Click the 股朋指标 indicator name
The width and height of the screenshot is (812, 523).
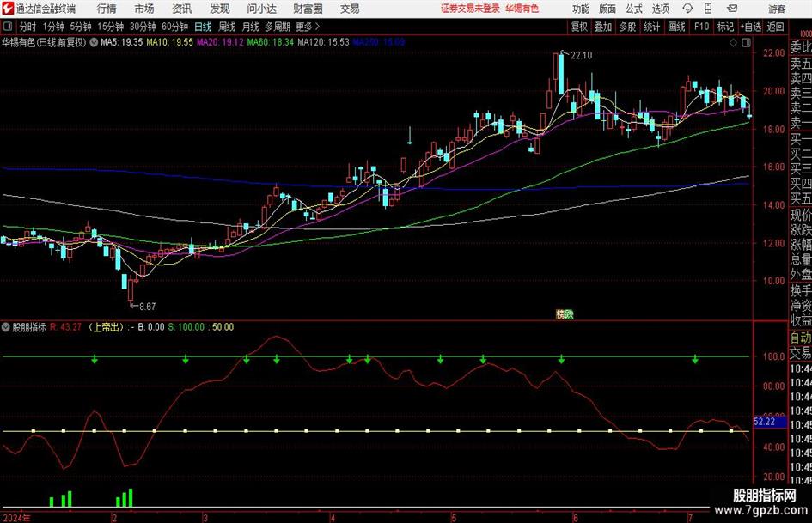[x=29, y=327]
